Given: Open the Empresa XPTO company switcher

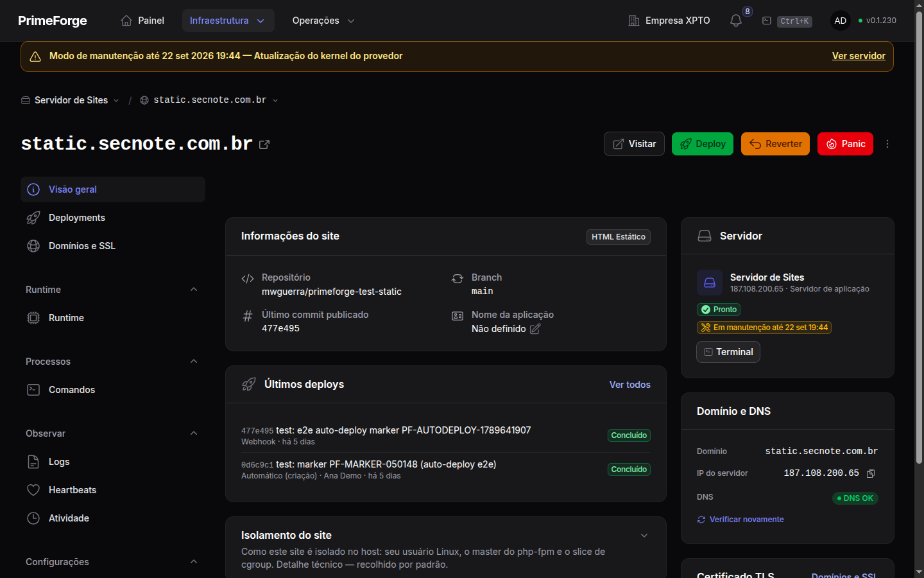Looking at the screenshot, I should [669, 21].
